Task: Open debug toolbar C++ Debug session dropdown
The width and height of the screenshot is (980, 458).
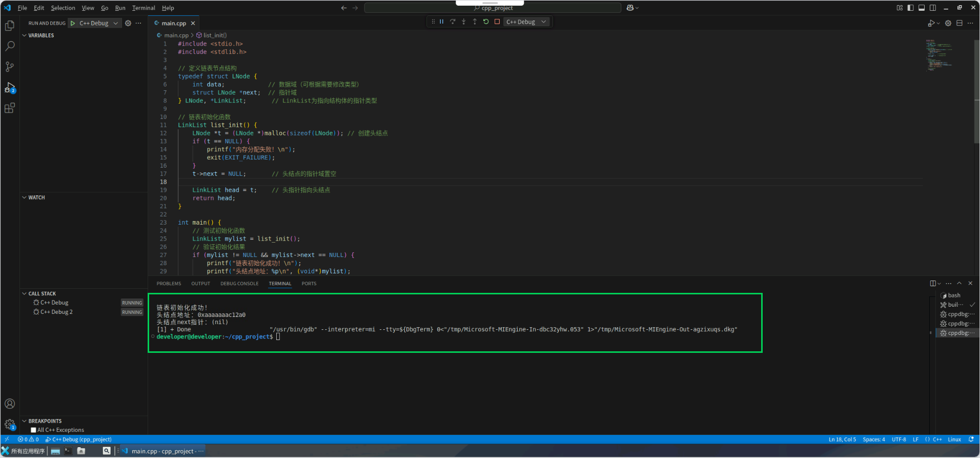Action: coord(527,22)
